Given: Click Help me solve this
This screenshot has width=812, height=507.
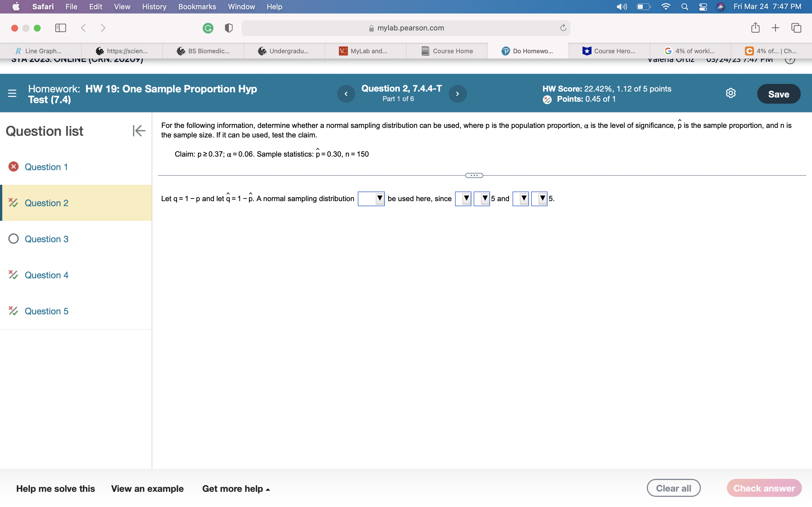Looking at the screenshot, I should point(55,489).
